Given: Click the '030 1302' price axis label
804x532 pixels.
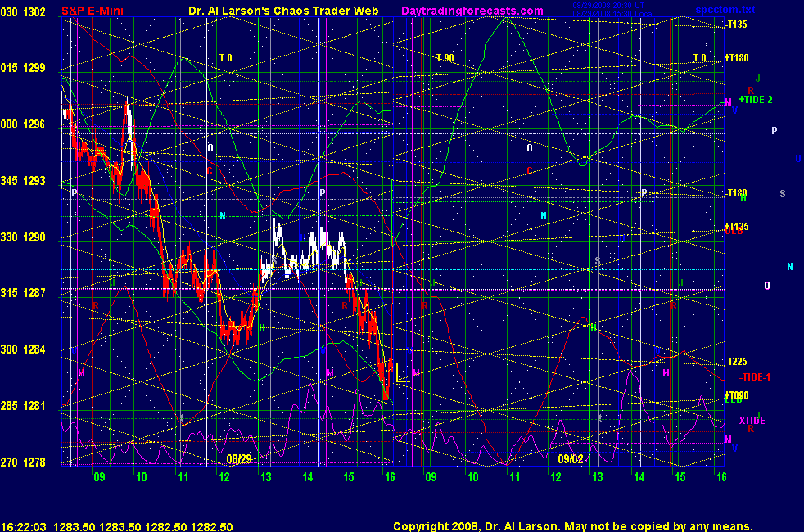Looking at the screenshot, I should (x=23, y=11).
